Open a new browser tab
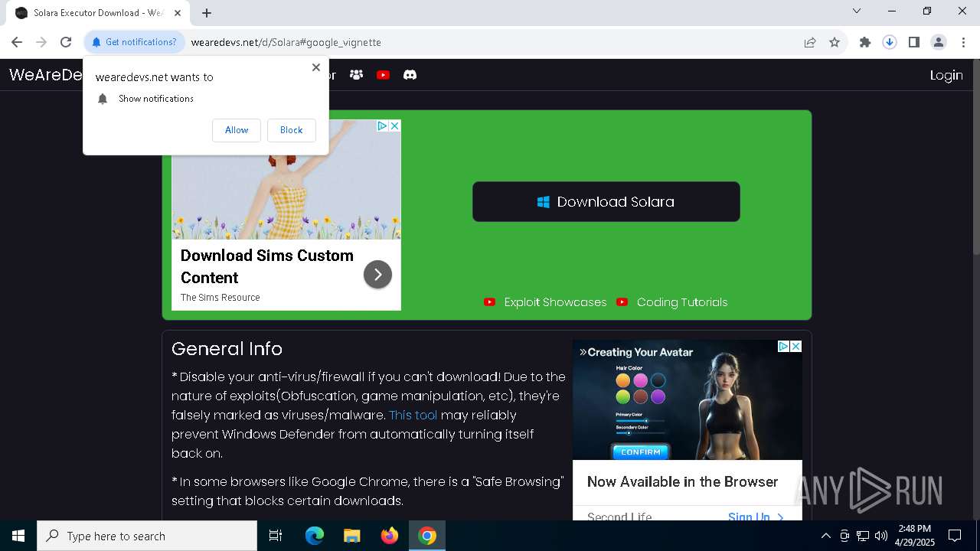 207,13
